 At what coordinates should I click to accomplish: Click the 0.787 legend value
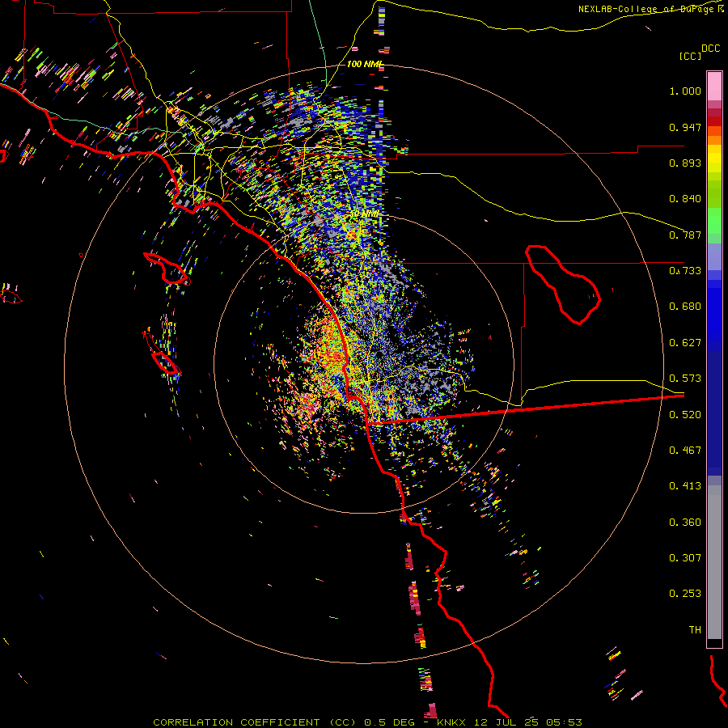pyautogui.click(x=685, y=235)
